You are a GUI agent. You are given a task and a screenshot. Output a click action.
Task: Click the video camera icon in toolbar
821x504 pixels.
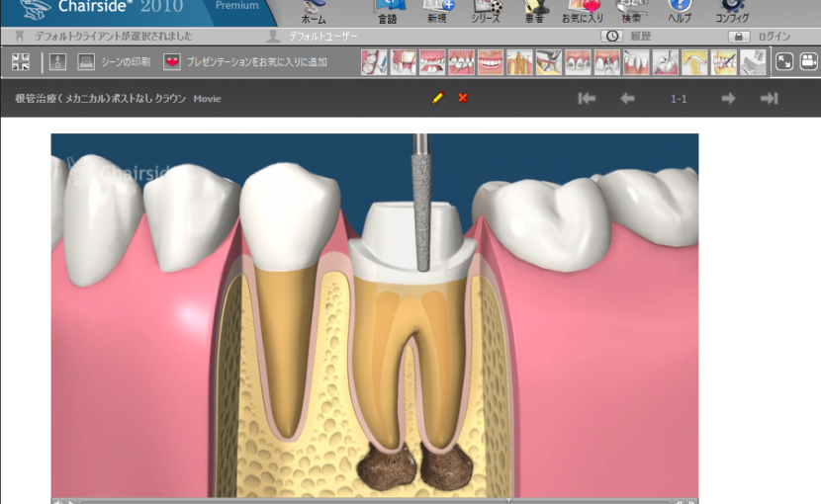click(808, 62)
